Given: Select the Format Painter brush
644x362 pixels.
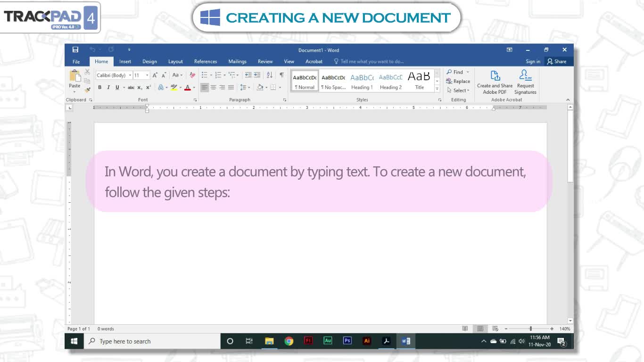Looking at the screenshot, I should 87,90.
